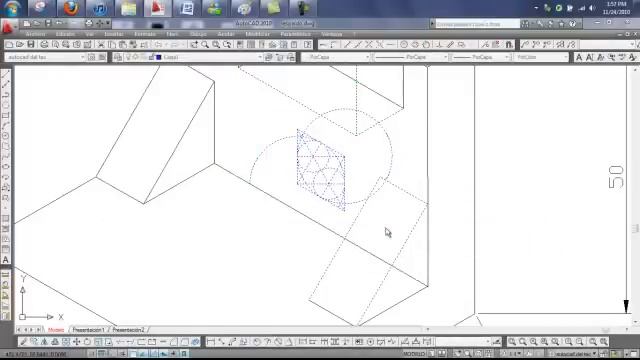Click Paste icon in Standard toolbar
The height and width of the screenshot is (360, 640).
click(122, 44)
